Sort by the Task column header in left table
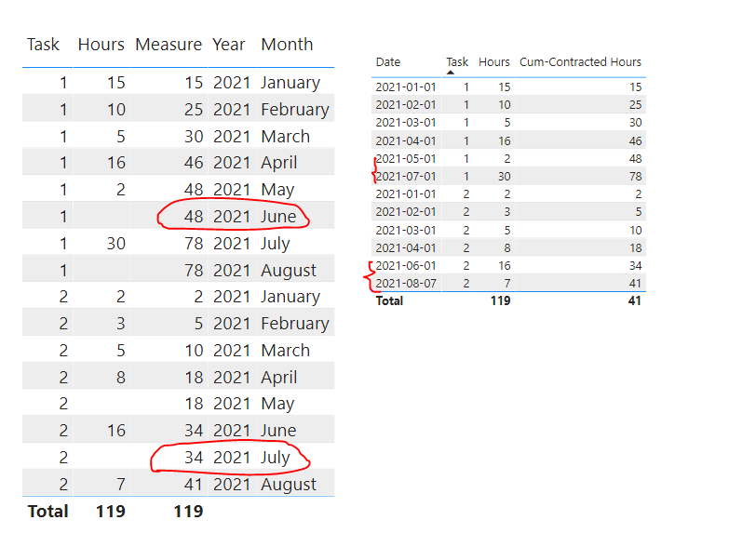Screen dimensions: 756x560 (43, 45)
